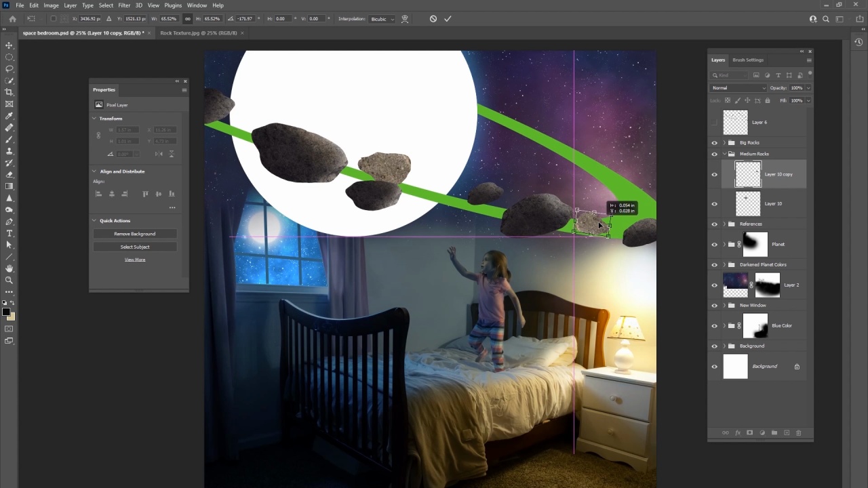Pick the Type tool in toolbar
Viewport: 868px width, 488px height.
[9, 233]
